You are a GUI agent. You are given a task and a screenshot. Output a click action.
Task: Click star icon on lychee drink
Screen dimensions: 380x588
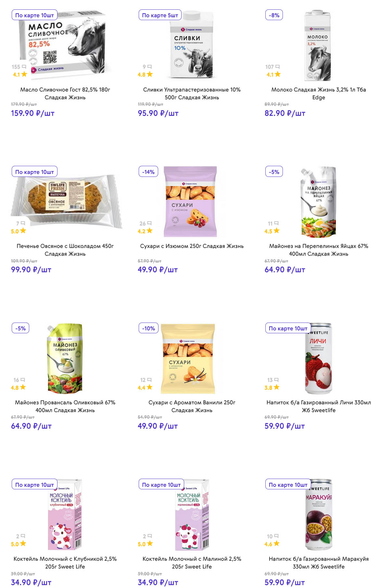(x=276, y=387)
